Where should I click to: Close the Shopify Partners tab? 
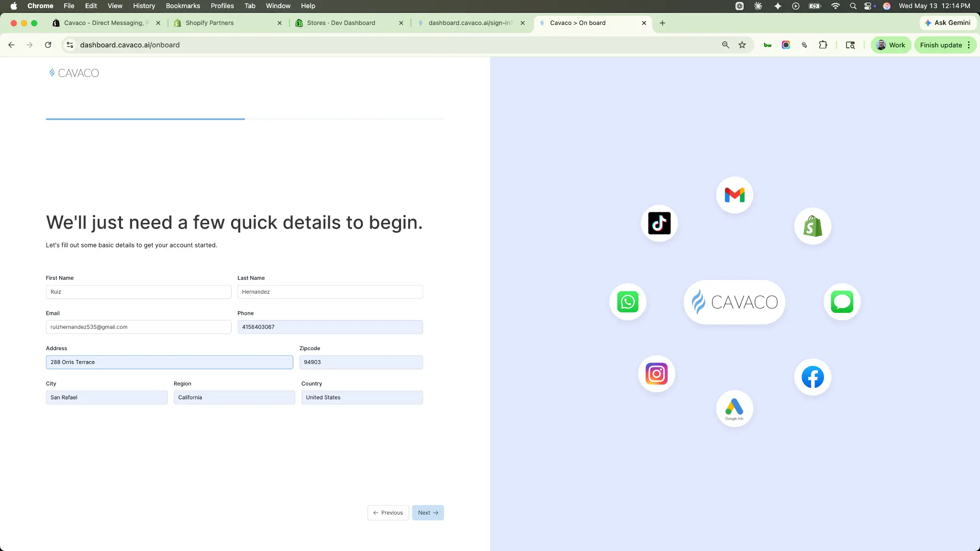(x=280, y=23)
